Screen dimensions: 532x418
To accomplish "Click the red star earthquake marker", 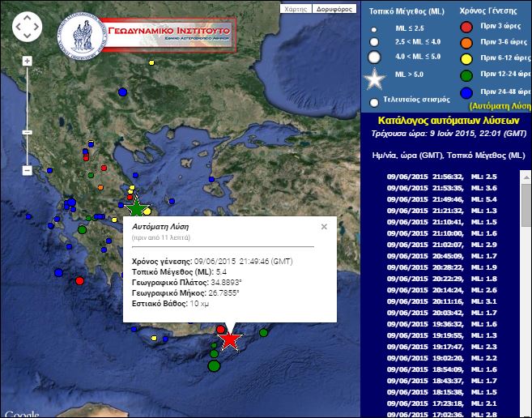I will (x=230, y=339).
